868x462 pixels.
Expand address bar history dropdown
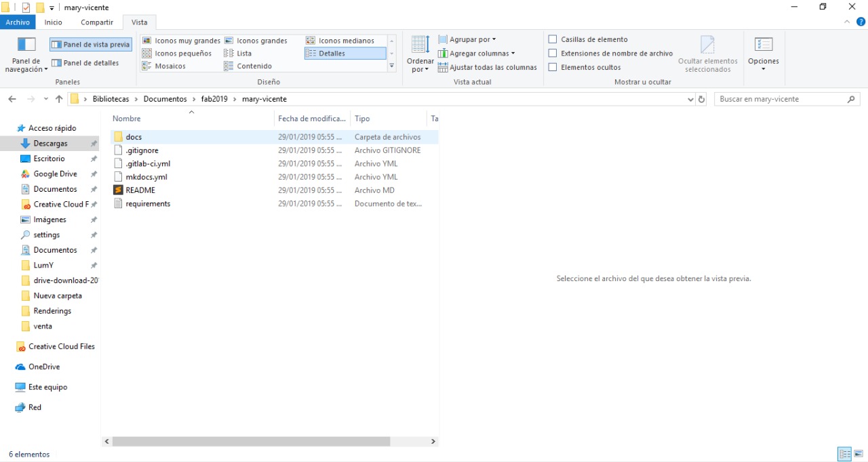click(x=690, y=99)
